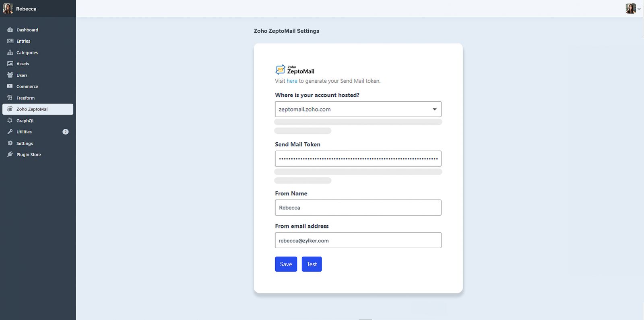Click the Assets image icon
Viewport: 644px width, 320px height.
(10, 64)
